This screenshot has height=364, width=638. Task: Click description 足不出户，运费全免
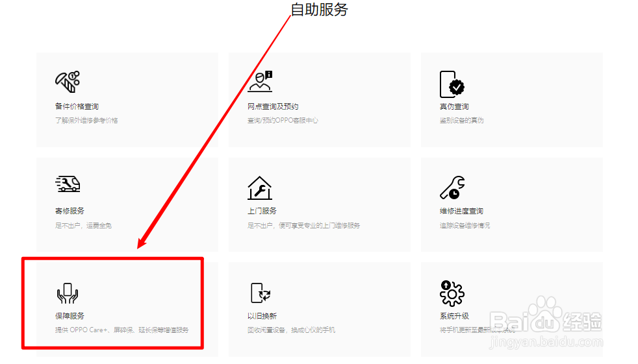(x=83, y=225)
